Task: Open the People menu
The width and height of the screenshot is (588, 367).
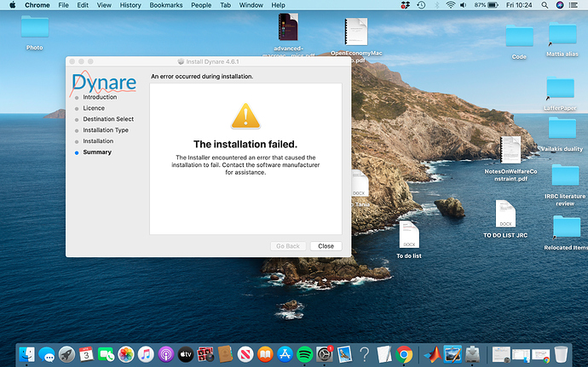Action: point(201,5)
